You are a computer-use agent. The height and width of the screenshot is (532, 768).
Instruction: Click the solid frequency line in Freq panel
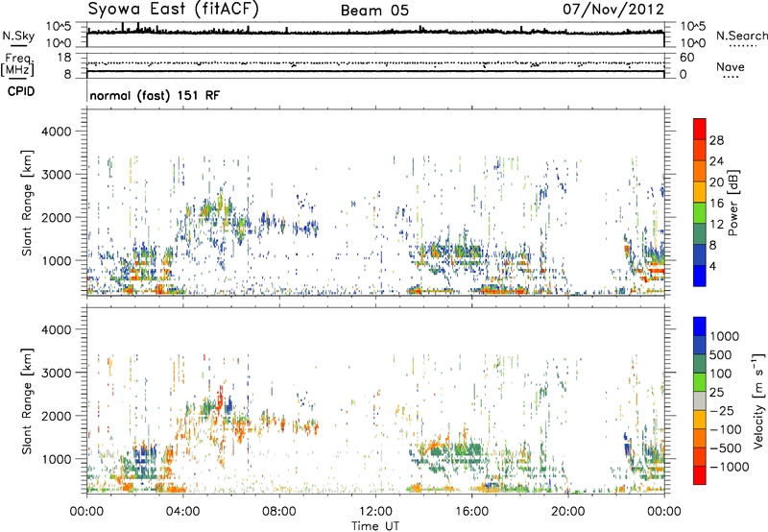coord(375,71)
